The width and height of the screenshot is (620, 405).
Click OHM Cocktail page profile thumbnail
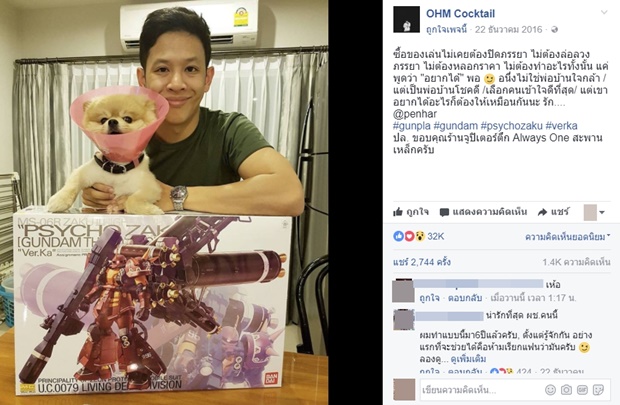(406, 19)
